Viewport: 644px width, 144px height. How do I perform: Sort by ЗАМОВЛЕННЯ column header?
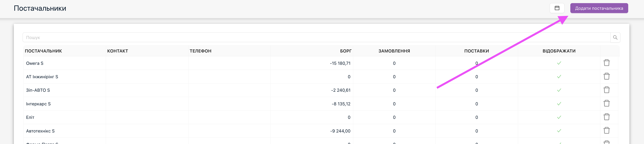394,51
